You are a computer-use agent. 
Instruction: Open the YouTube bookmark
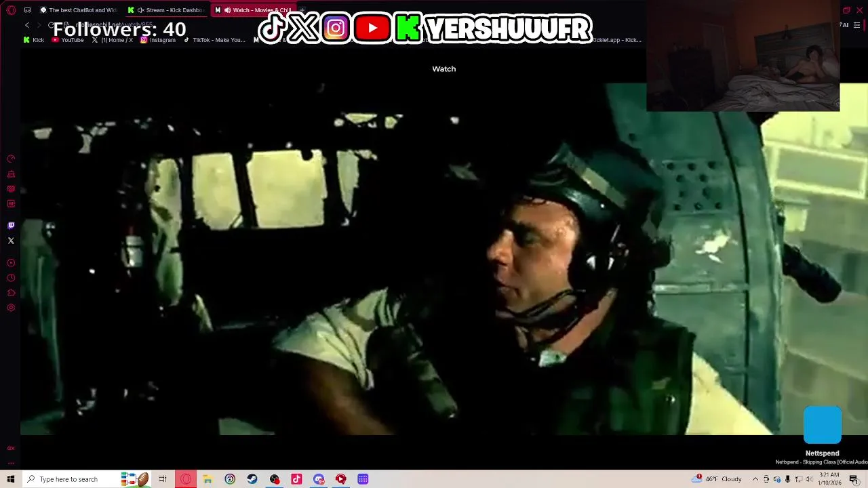click(68, 40)
